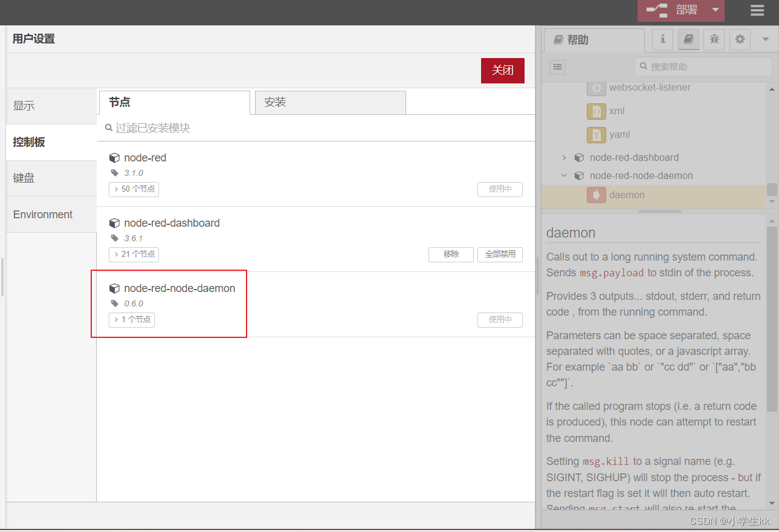Click the node-red-node-daemon module cube icon

pyautogui.click(x=114, y=288)
